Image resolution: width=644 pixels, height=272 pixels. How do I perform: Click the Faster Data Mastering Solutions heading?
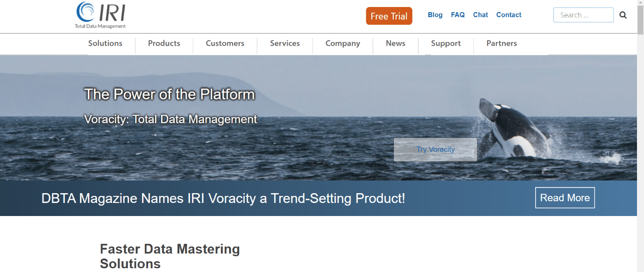(170, 256)
